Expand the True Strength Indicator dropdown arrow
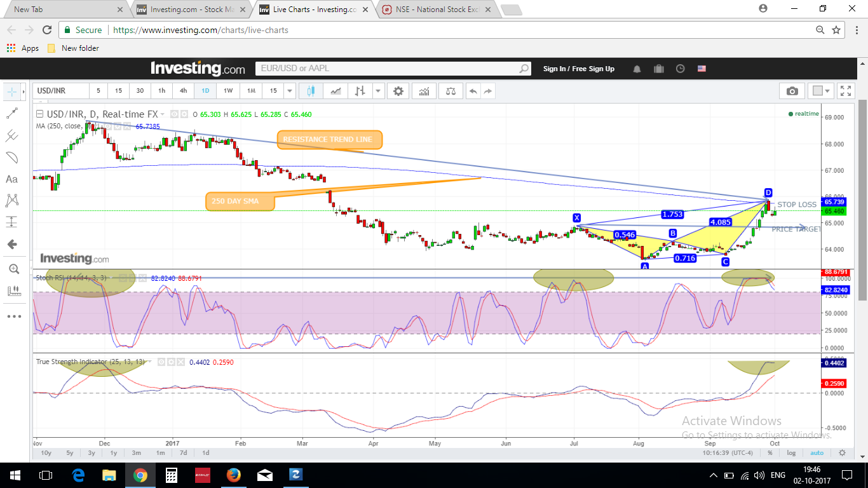 [151, 362]
